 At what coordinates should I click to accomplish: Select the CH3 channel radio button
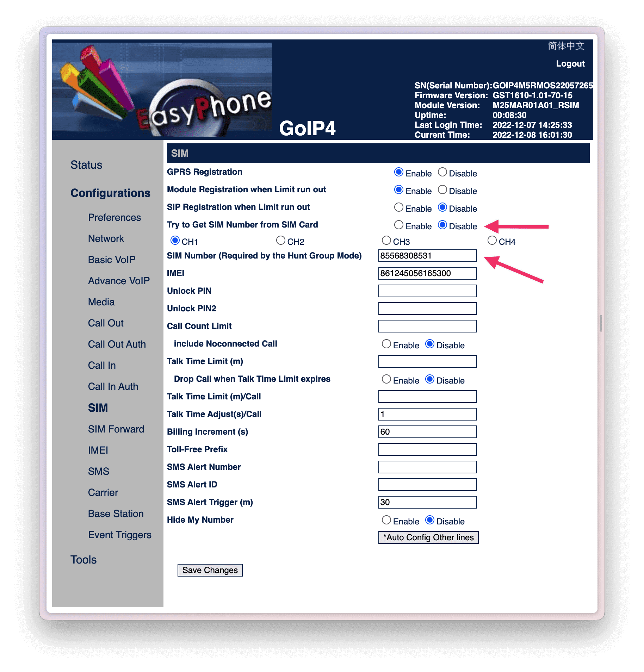point(386,240)
